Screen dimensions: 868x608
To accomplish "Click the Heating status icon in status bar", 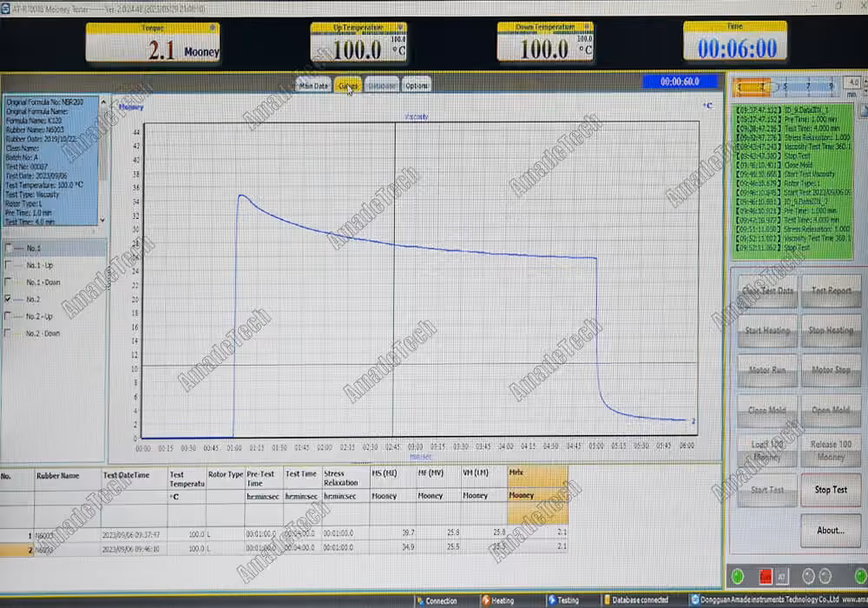I will coord(485,601).
